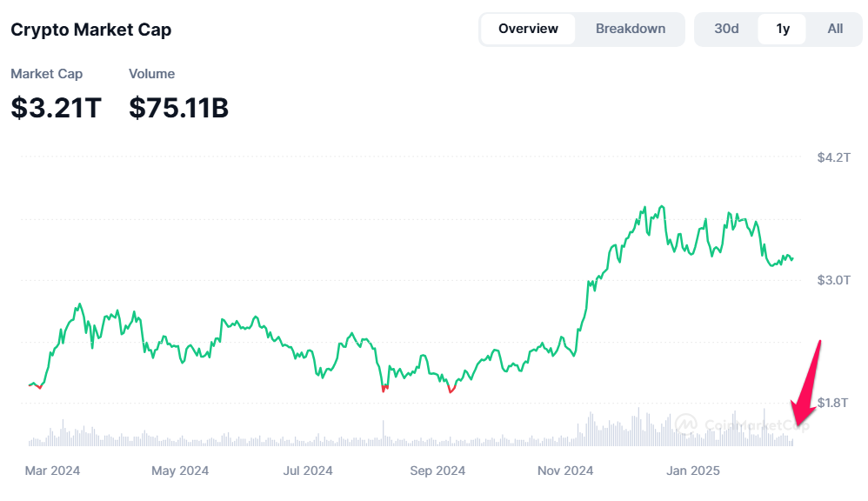
Task: Select the Nov 2024 axis label
Action: [x=564, y=471]
